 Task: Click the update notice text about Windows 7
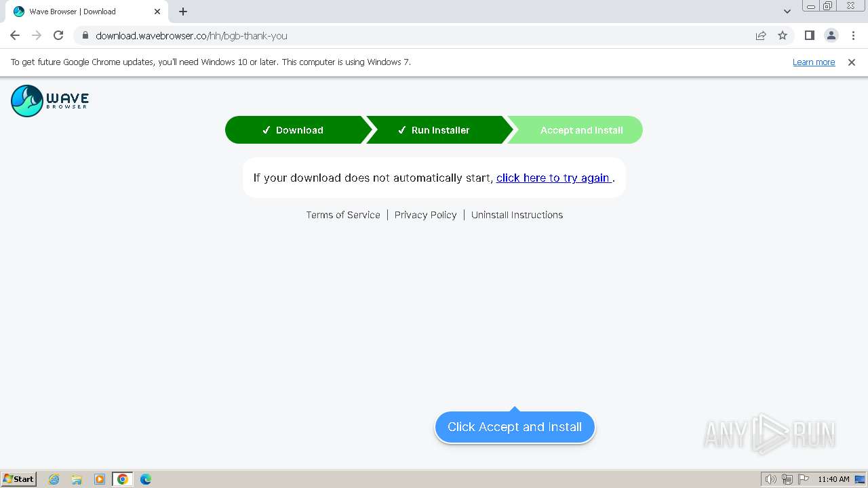click(x=211, y=62)
